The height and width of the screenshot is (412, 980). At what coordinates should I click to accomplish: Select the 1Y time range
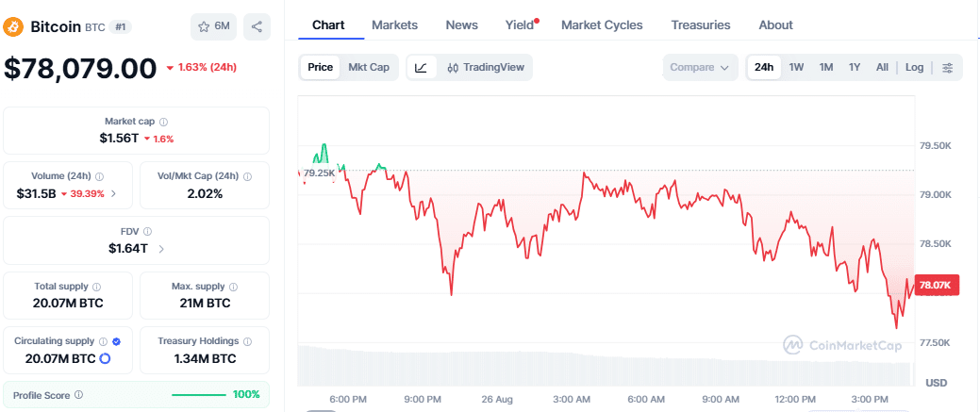(x=855, y=68)
